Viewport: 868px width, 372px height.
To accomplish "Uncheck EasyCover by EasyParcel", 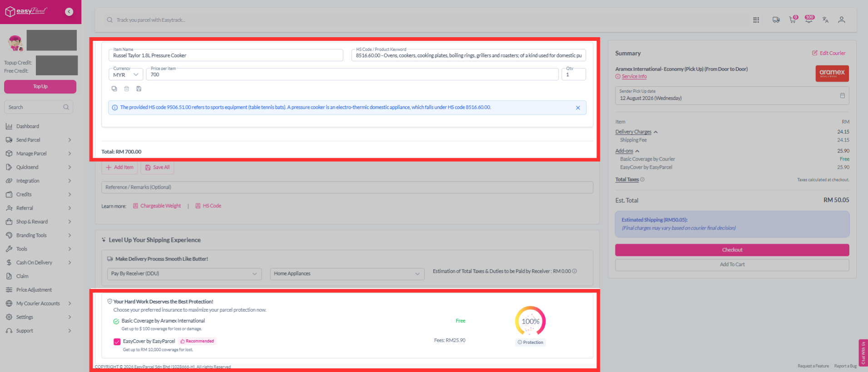I will tap(117, 342).
